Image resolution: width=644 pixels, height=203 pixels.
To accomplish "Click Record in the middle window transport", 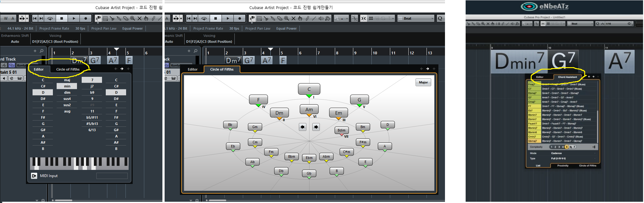I will [240, 18].
